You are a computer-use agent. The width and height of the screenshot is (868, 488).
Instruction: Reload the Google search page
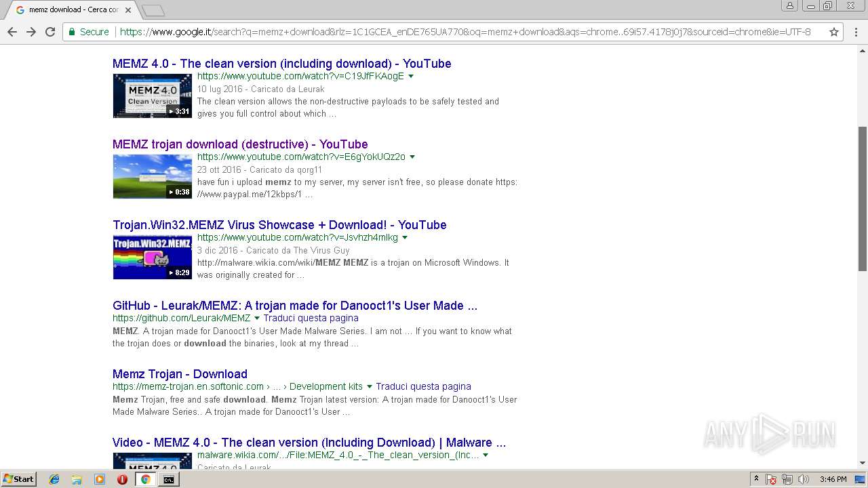[x=50, y=32]
